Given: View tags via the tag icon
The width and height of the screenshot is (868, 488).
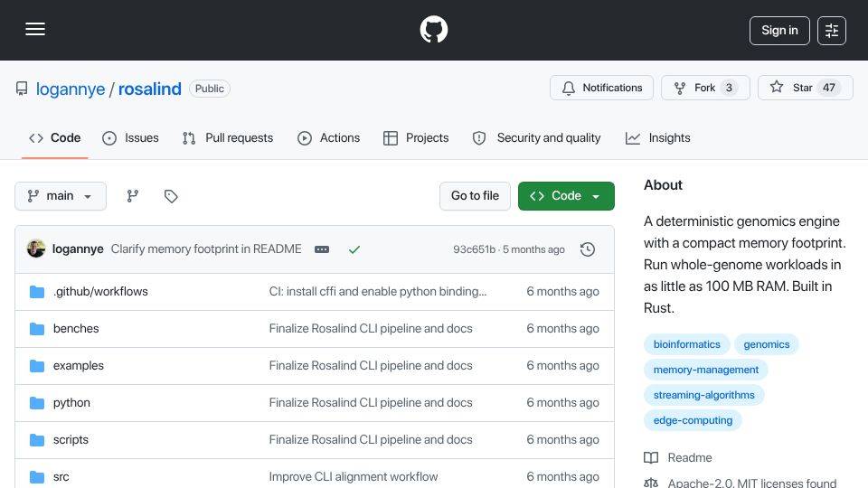Looking at the screenshot, I should coord(171,196).
